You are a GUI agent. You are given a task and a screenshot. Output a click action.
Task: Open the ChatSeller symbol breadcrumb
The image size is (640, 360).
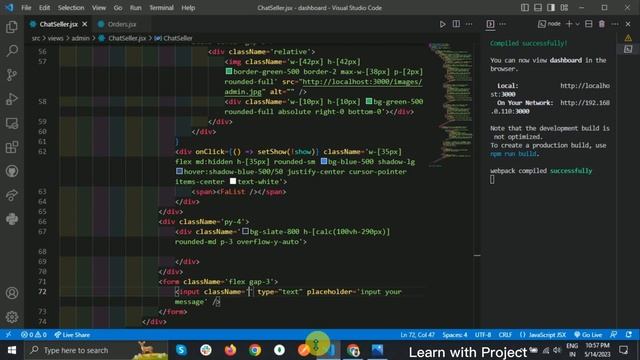coord(177,38)
